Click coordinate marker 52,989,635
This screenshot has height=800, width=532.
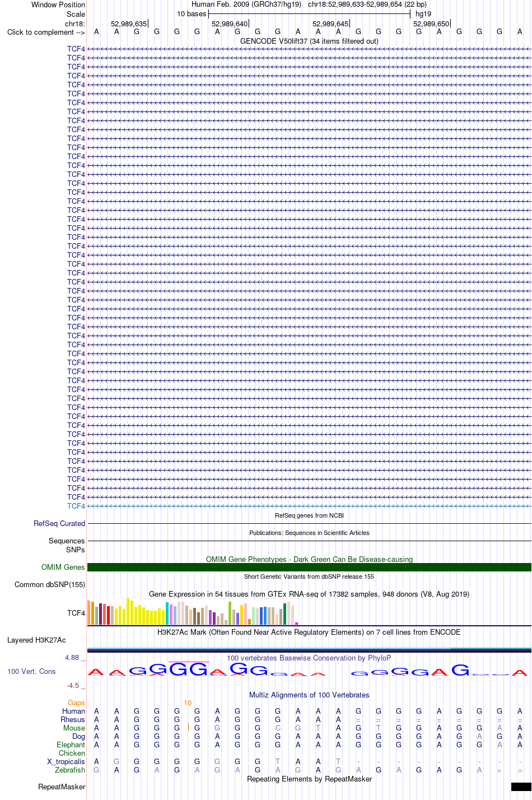pyautogui.click(x=129, y=24)
